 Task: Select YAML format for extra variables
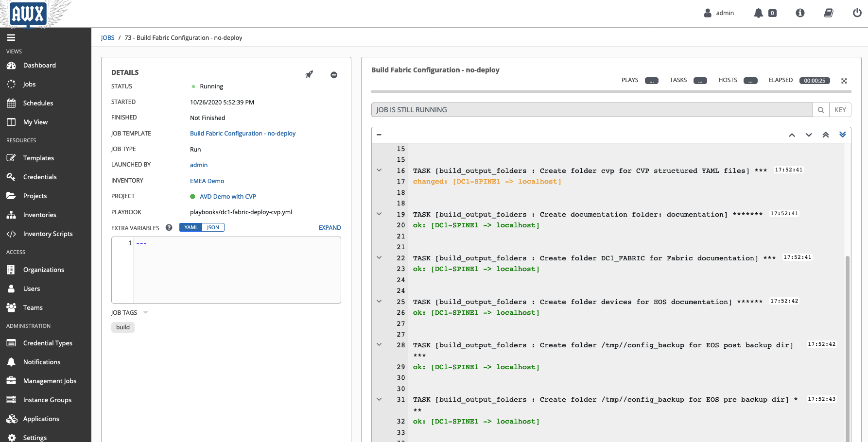click(x=191, y=227)
